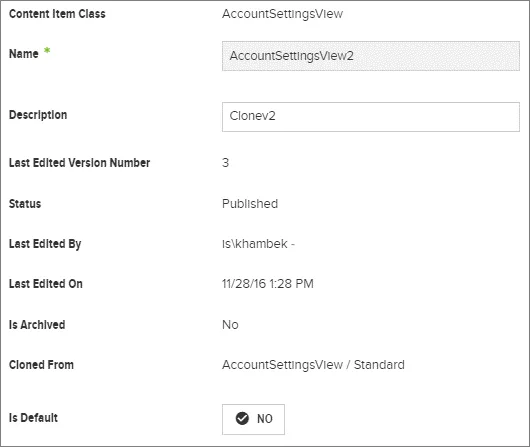Click the 11/28/16 1:28 PM timestamp

pyautogui.click(x=268, y=284)
